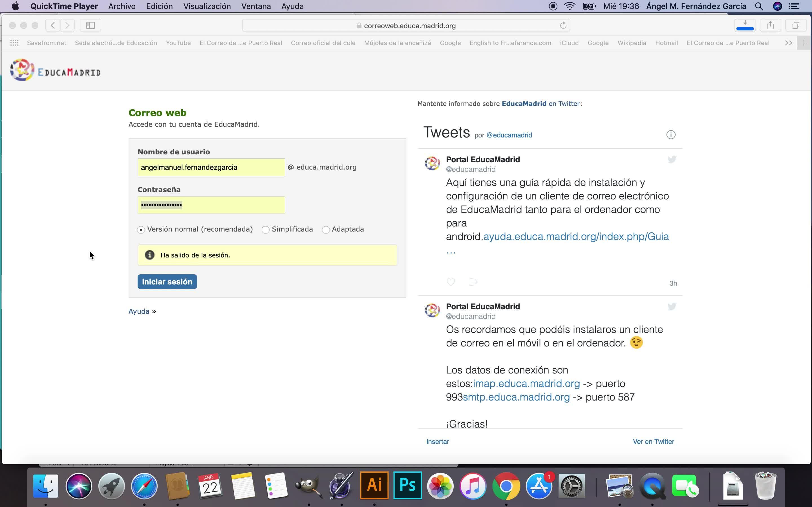
Task: Click the first tweet's share icon
Action: pos(473,282)
